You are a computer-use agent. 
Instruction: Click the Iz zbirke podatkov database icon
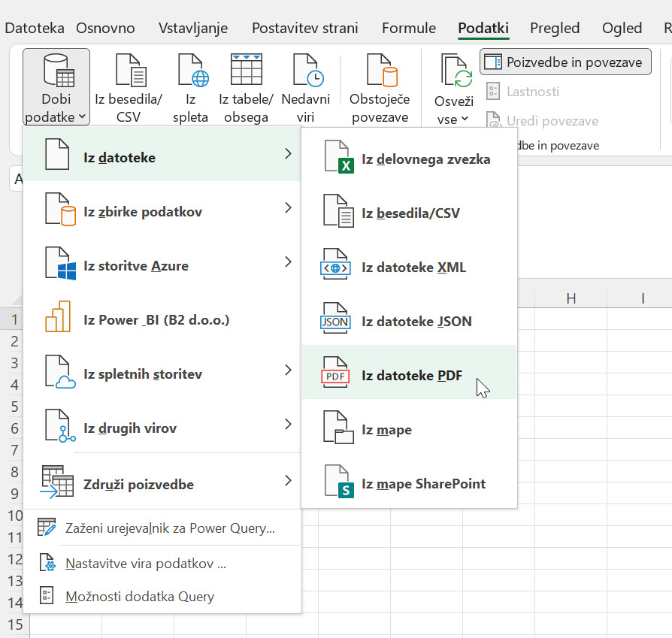click(x=60, y=210)
